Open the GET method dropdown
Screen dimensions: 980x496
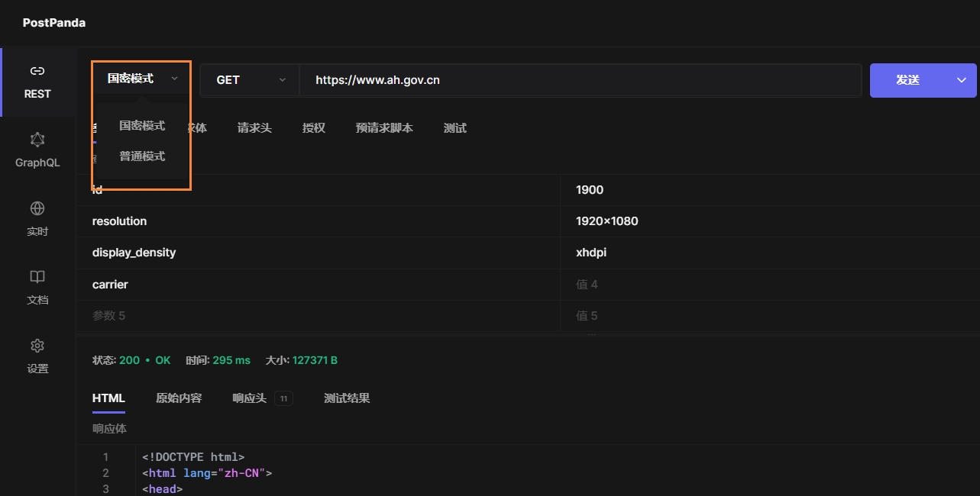[249, 79]
